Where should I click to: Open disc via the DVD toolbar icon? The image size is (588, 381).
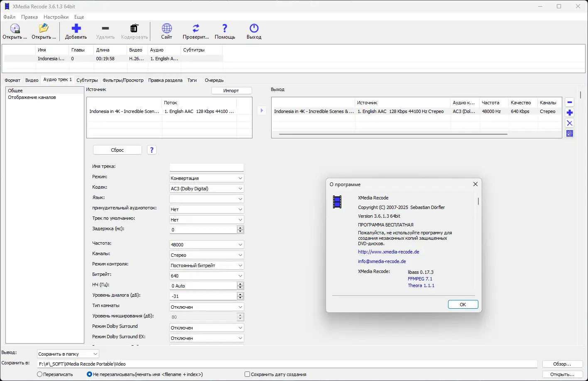tap(15, 28)
